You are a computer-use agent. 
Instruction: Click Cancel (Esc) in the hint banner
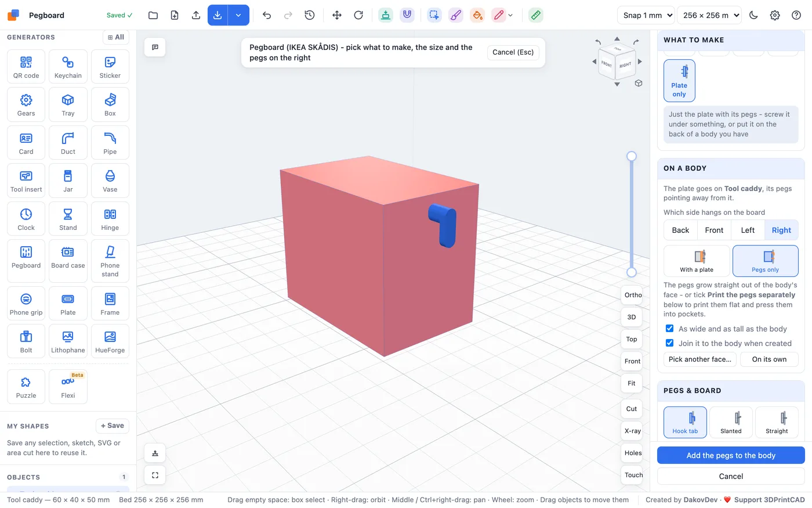(513, 52)
